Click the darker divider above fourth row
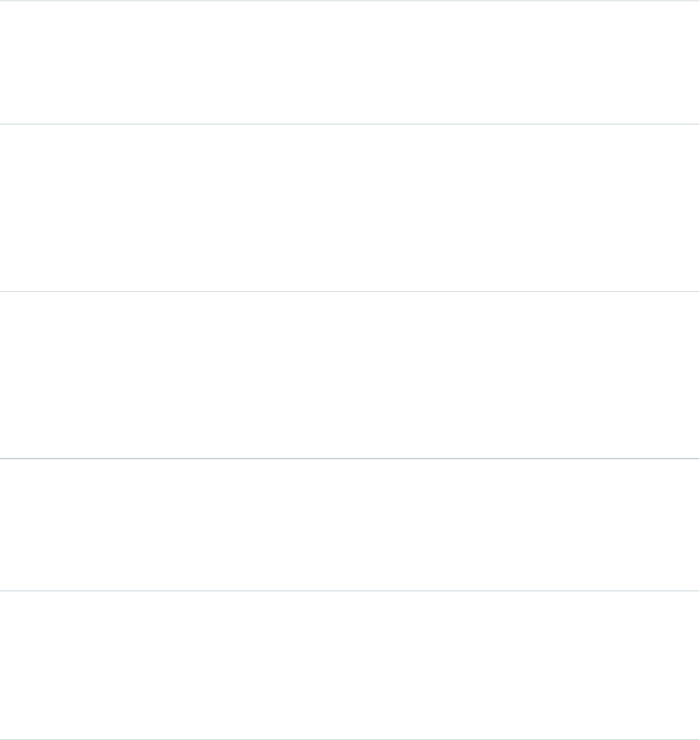This screenshot has width=700, height=740. pyautogui.click(x=350, y=458)
